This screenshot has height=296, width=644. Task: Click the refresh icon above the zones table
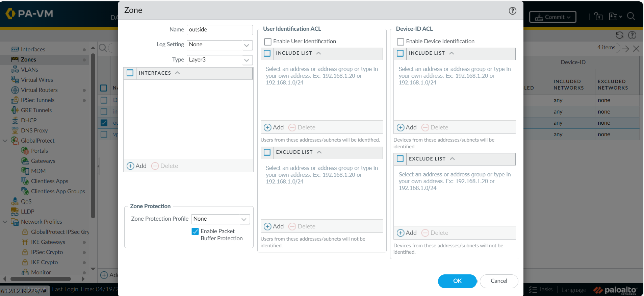click(x=619, y=35)
